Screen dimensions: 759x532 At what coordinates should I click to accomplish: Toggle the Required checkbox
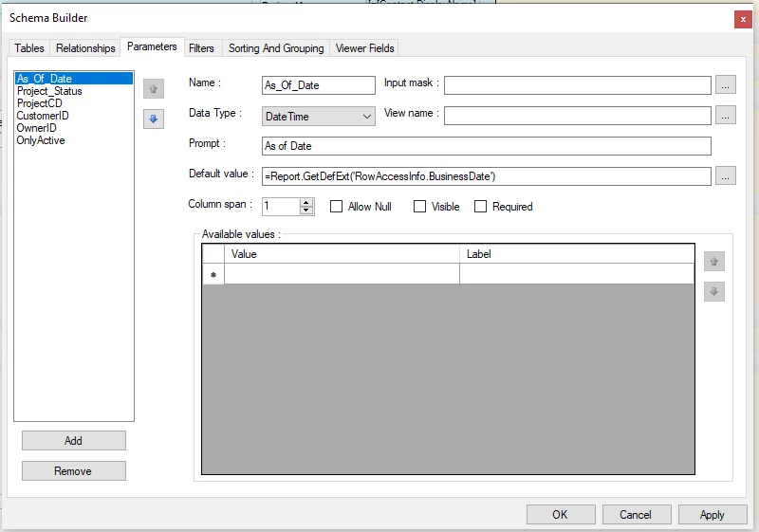480,207
